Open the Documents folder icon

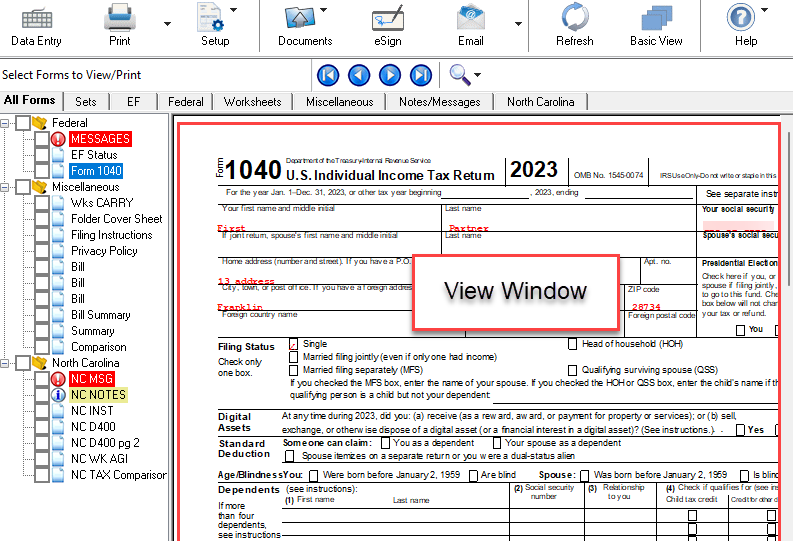pos(304,18)
